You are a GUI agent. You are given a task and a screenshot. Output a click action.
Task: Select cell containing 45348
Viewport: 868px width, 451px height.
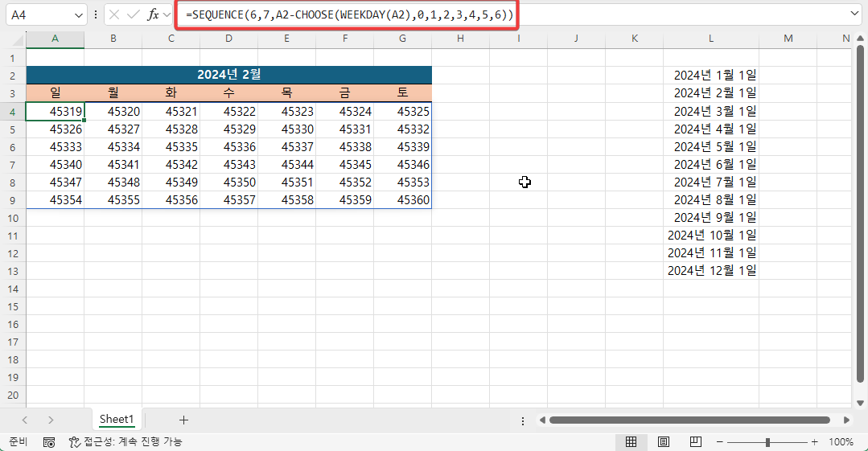(x=113, y=182)
